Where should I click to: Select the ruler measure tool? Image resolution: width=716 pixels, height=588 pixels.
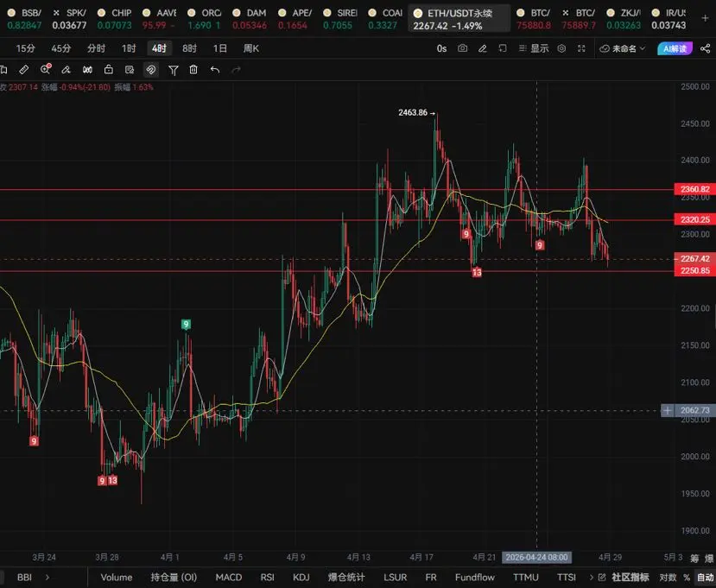click(x=23, y=70)
